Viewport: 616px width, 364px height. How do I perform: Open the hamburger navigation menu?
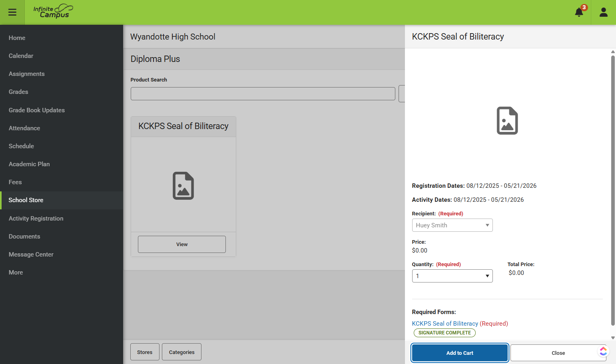[x=12, y=12]
